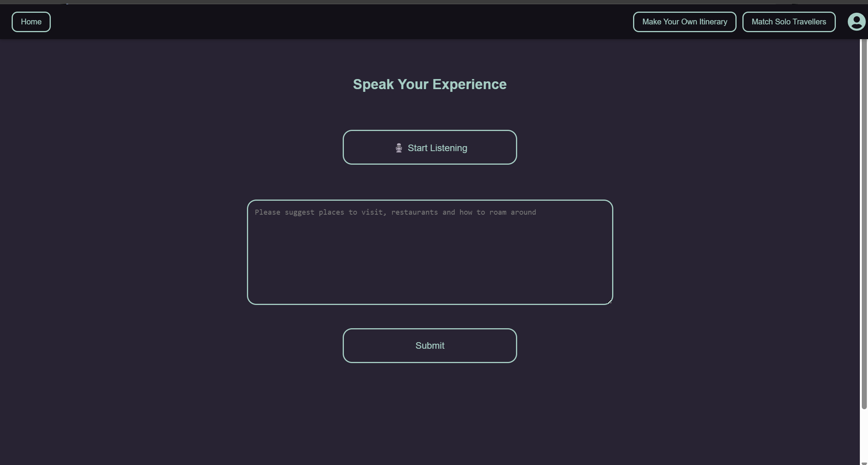
Task: Click the microphone icon in Start Listening
Action: [x=399, y=148]
